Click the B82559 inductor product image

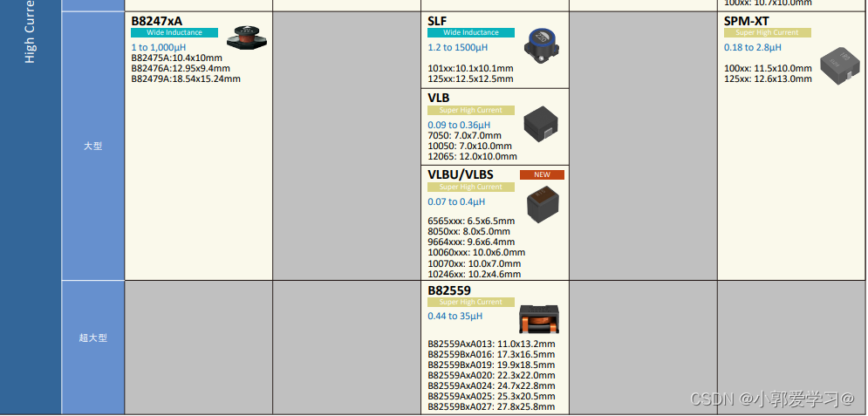point(539,319)
